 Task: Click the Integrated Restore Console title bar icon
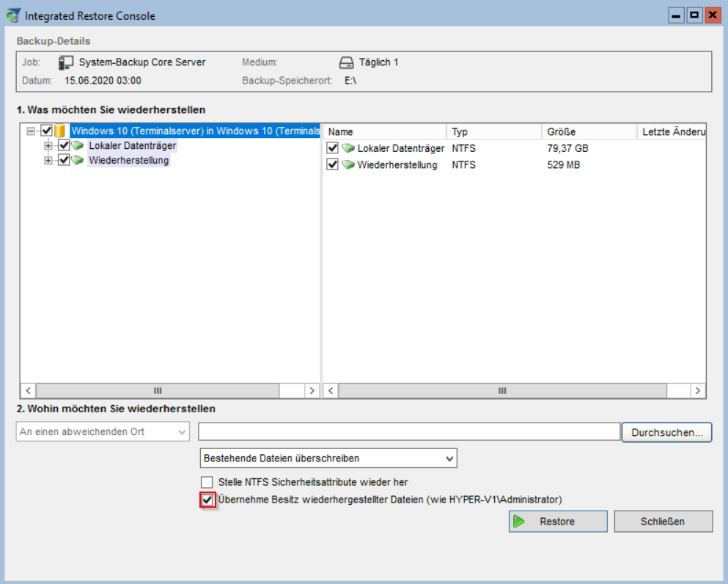point(12,15)
